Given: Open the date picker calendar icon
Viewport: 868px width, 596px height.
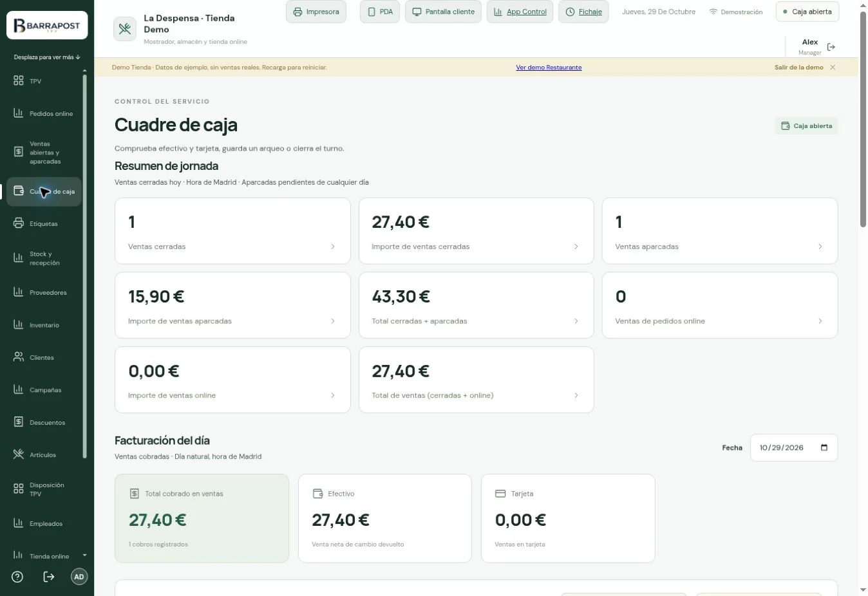Looking at the screenshot, I should (x=824, y=448).
